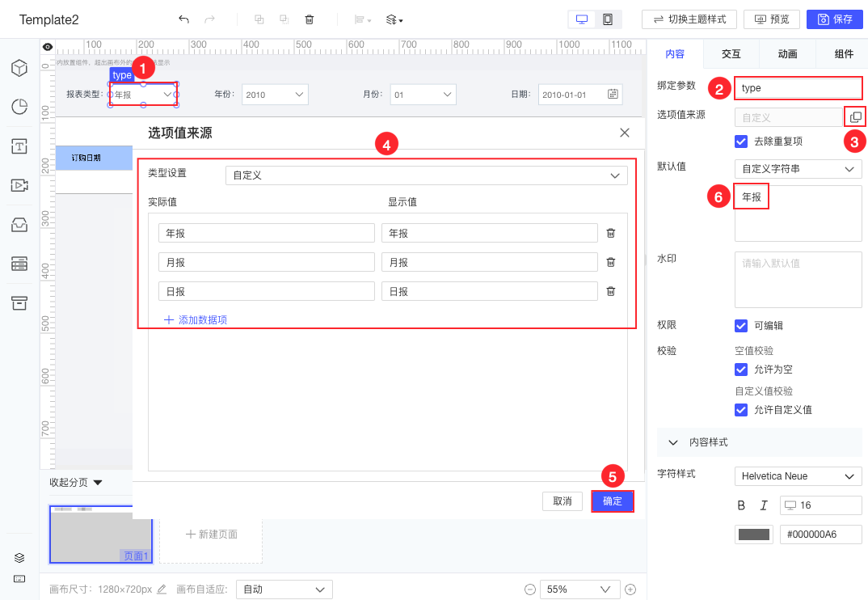Delete the 年报 data row
Image resolution: width=868 pixels, height=600 pixels.
coord(610,233)
